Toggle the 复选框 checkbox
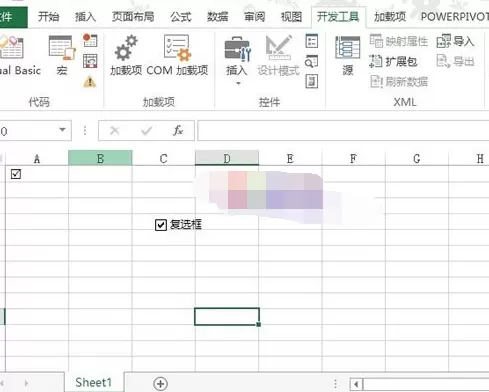Image resolution: width=489 pixels, height=392 pixels. pos(161,225)
